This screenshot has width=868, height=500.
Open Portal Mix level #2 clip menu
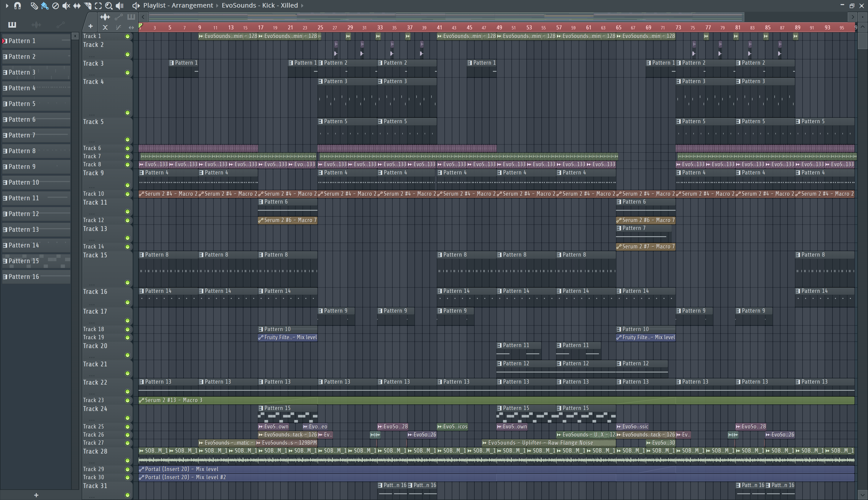pyautogui.click(x=141, y=477)
